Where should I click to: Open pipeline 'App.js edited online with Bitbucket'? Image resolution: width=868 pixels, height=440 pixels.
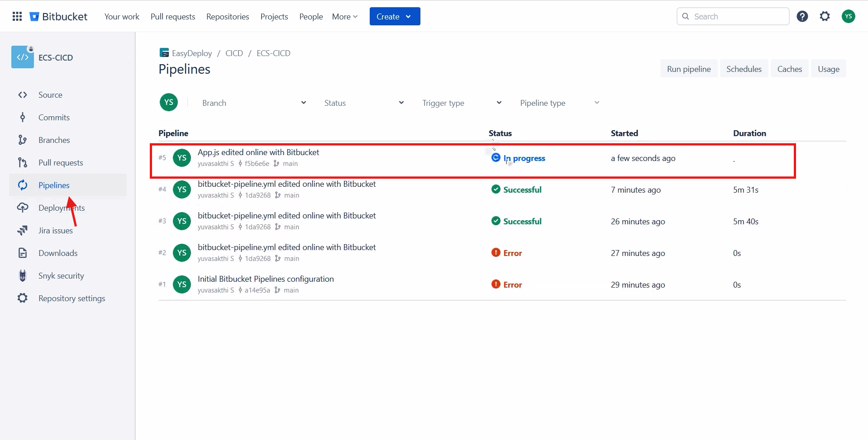pyautogui.click(x=258, y=152)
